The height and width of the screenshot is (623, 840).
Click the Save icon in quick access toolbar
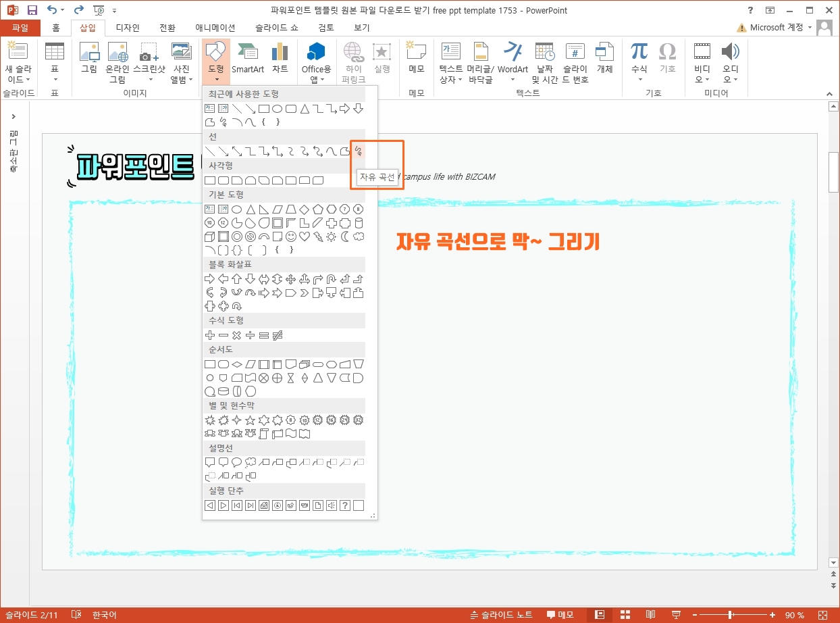(32, 10)
